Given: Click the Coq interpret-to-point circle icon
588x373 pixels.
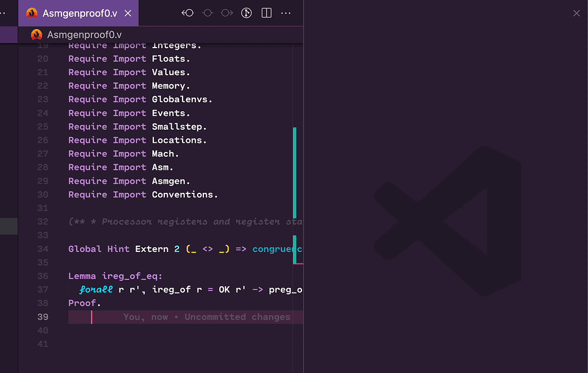Looking at the screenshot, I should pyautogui.click(x=207, y=13).
